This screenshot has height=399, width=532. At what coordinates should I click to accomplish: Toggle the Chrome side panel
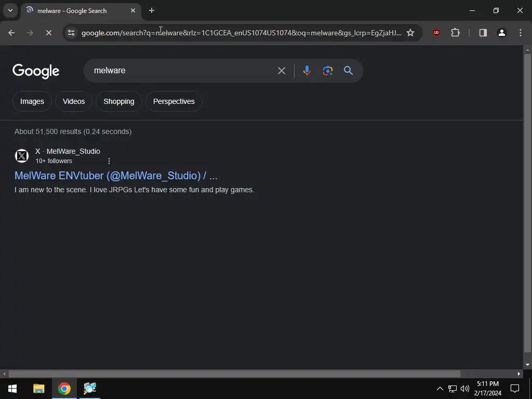point(483,33)
